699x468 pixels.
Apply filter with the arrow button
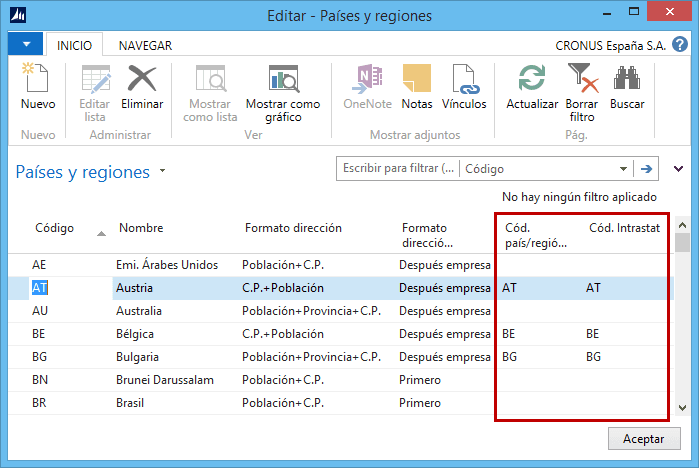(646, 168)
